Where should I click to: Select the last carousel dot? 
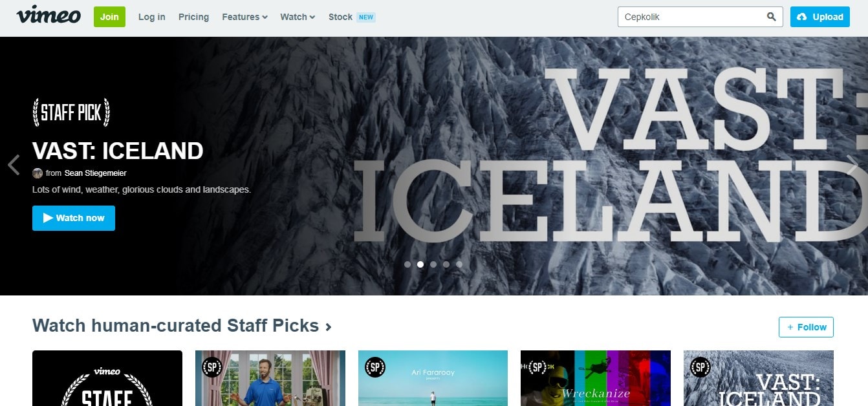coord(459,264)
